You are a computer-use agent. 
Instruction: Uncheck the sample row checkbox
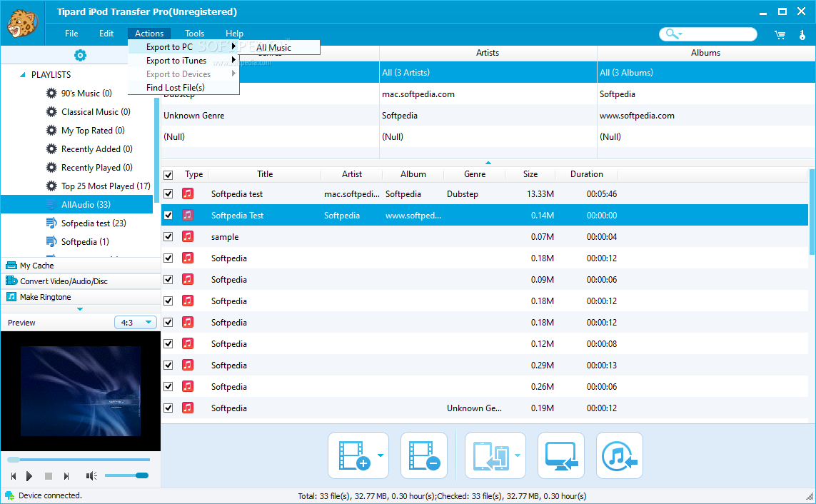click(168, 237)
